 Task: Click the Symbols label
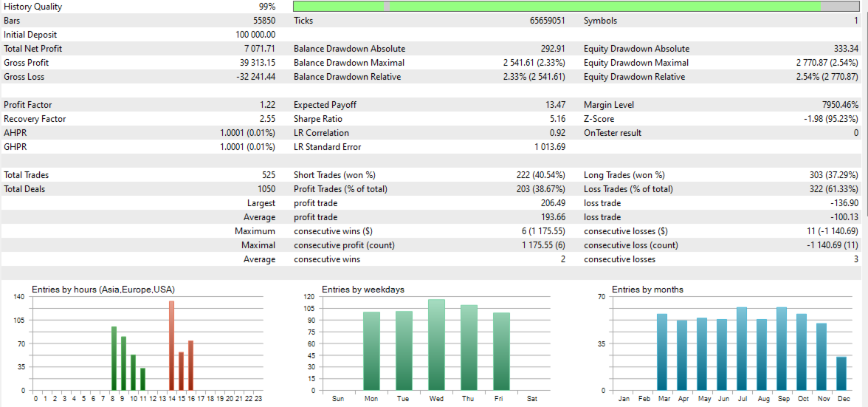[600, 21]
